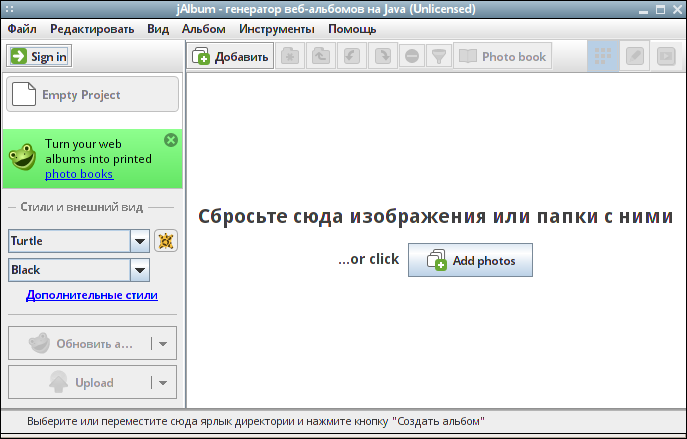687x439 pixels.
Task: Open the Дополнительные стили link
Action: click(x=92, y=295)
